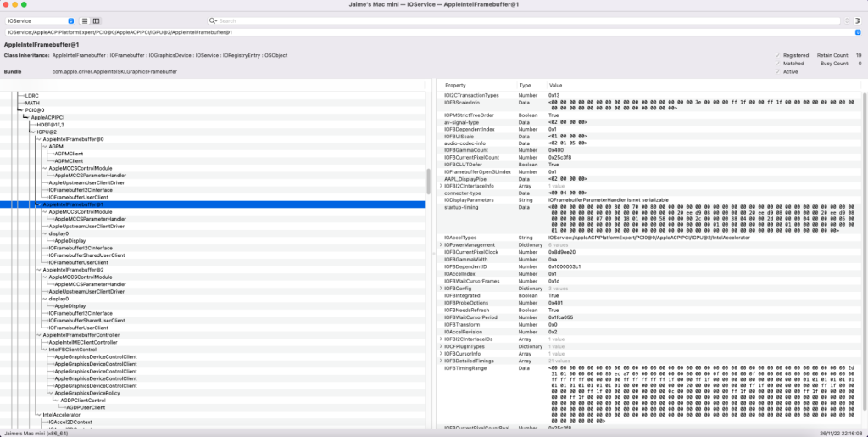Click the search magnifier options icon

pos(214,20)
